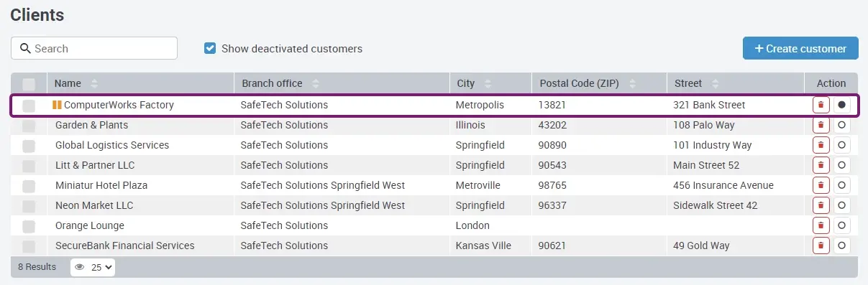Screen dimensions: 868x285
Task: Click the city cell reading Metroville
Action: click(478, 185)
